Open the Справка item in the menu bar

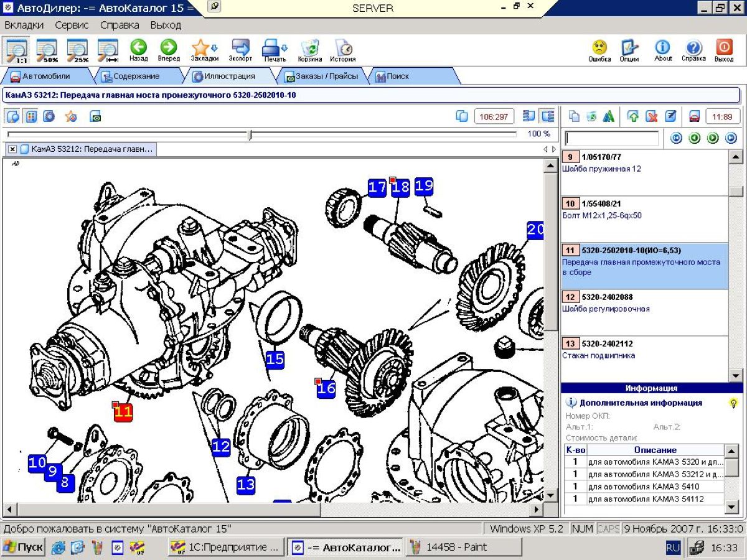(120, 25)
